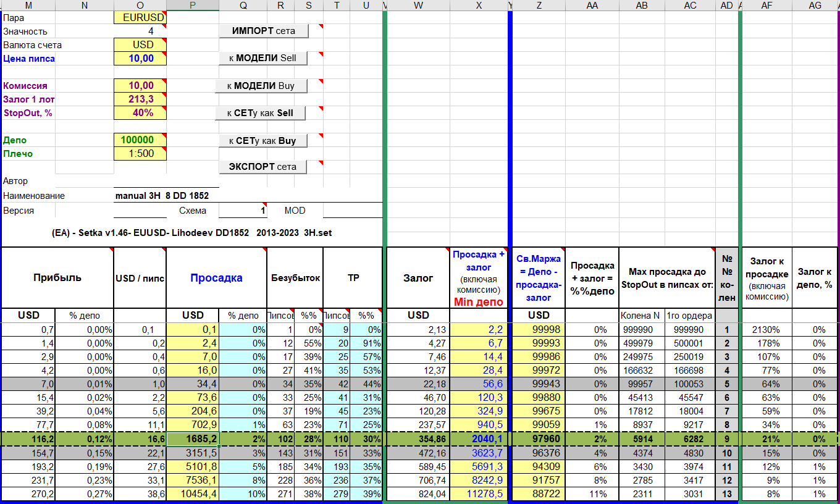Click the к СЕТу как Sell button
Viewport: 840px width, 504px height.
(261, 113)
